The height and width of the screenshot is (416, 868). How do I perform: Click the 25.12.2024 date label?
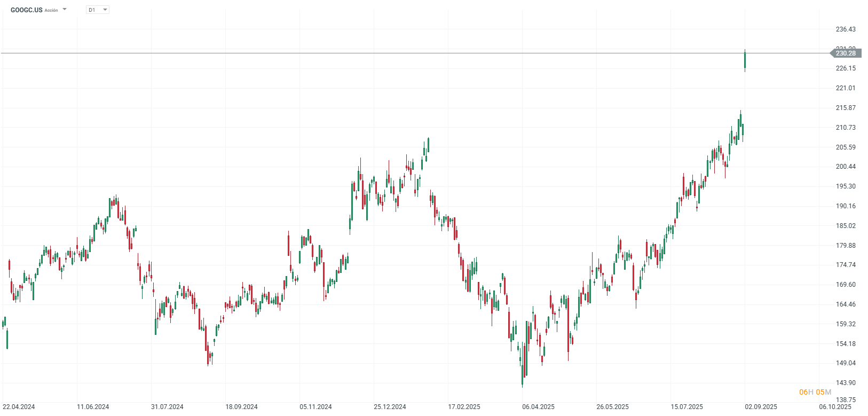tap(390, 407)
